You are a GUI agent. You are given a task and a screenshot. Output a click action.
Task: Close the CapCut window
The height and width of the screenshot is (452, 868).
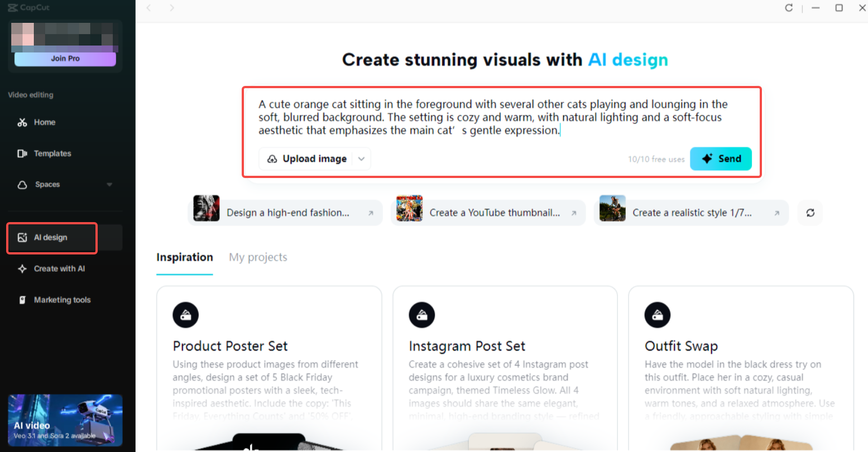(x=862, y=8)
